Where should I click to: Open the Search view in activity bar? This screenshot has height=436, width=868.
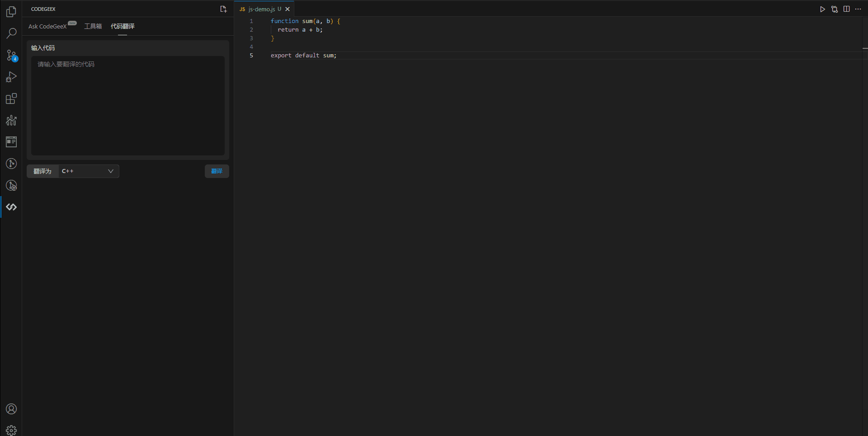tap(11, 33)
